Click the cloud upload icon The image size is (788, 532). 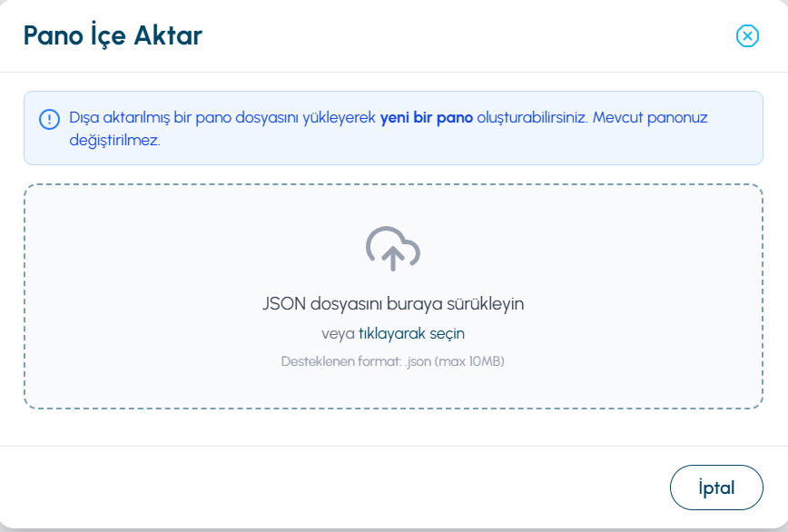[x=393, y=249]
